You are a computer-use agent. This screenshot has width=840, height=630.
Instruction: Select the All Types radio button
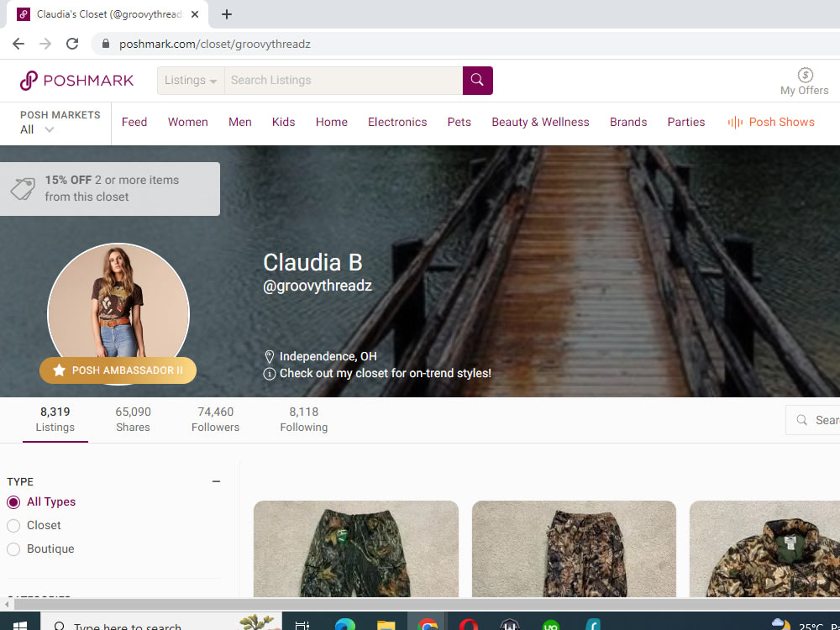tap(13, 502)
